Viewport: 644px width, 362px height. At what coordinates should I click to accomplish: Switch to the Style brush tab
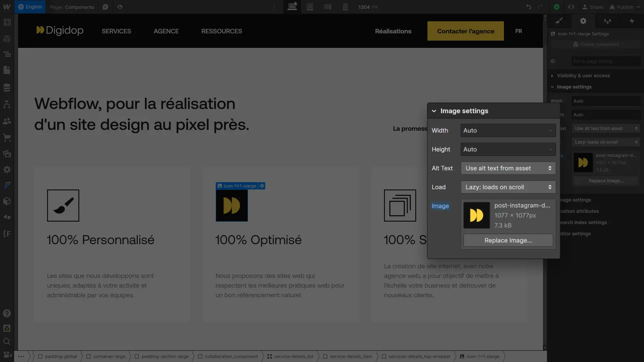point(559,21)
